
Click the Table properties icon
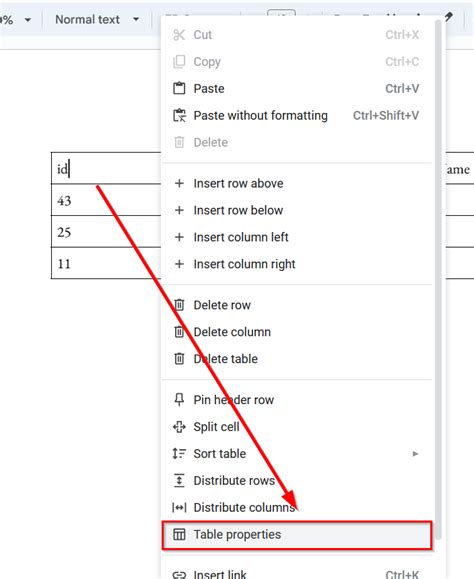click(x=179, y=534)
